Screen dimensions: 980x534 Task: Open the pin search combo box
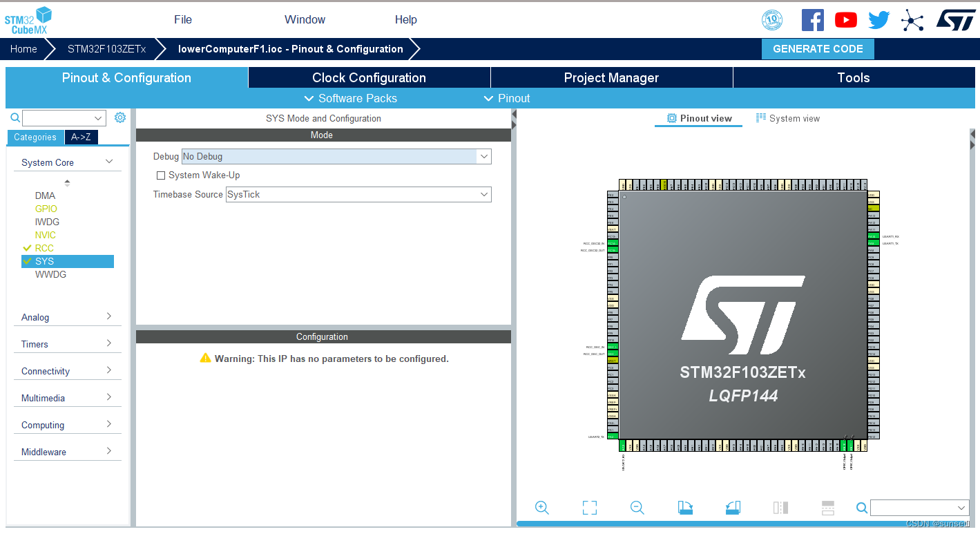pyautogui.click(x=921, y=508)
